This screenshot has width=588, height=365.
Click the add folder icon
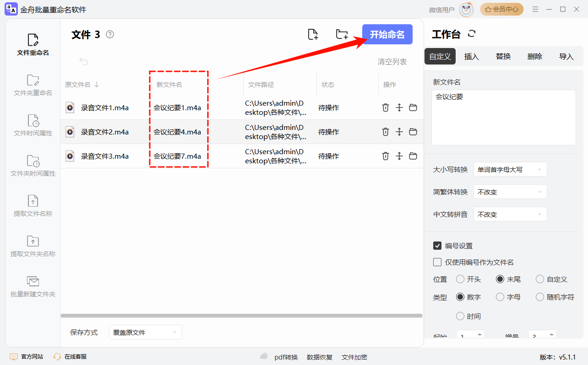342,34
